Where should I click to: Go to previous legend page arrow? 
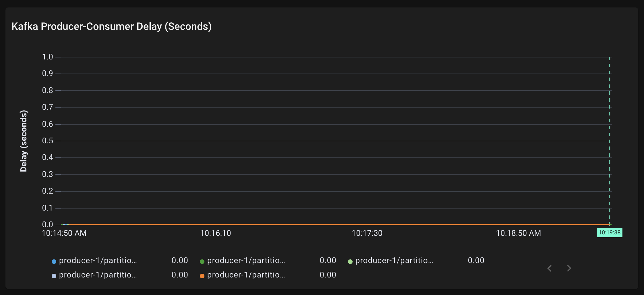[550, 268]
